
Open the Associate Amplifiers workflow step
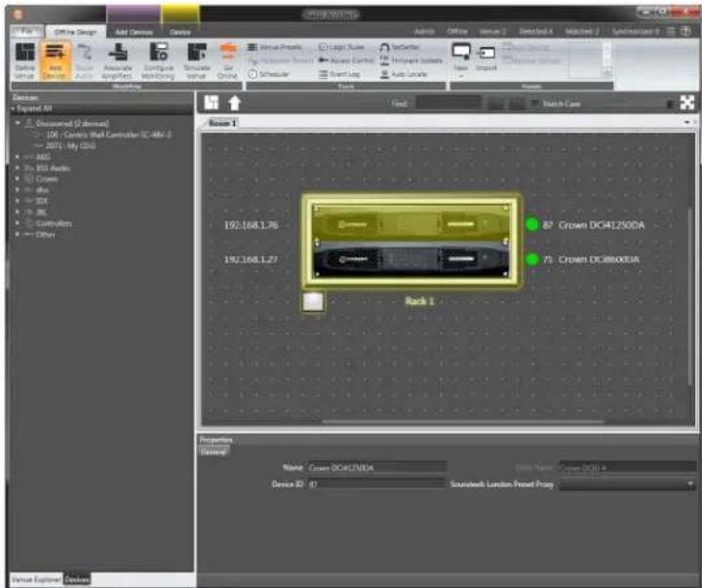coord(117,60)
